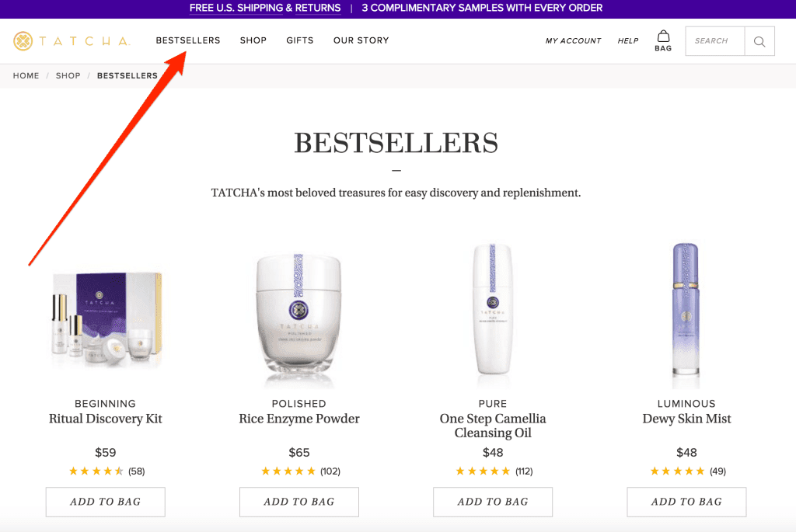Click inside the search input field
This screenshot has width=796, height=532.
click(714, 40)
